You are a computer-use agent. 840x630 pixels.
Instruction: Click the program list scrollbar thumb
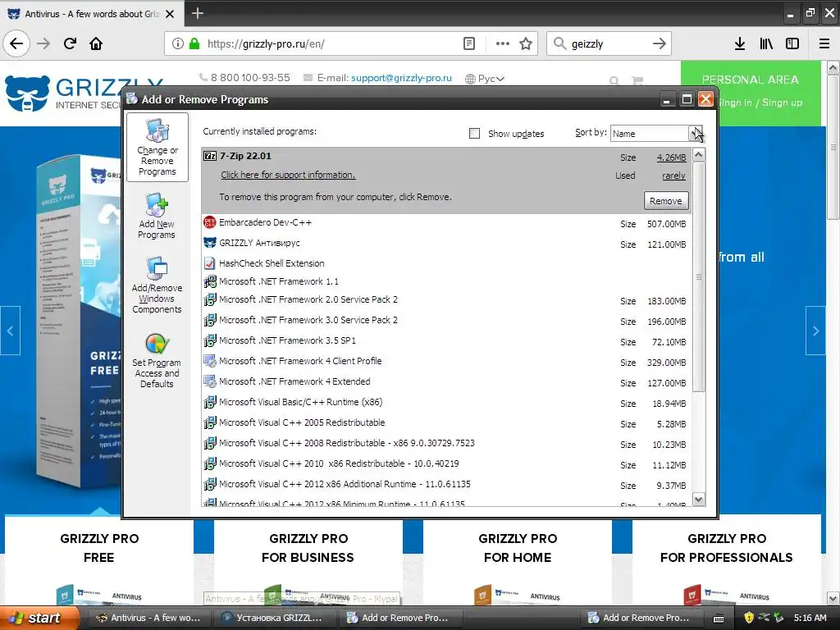click(x=699, y=277)
